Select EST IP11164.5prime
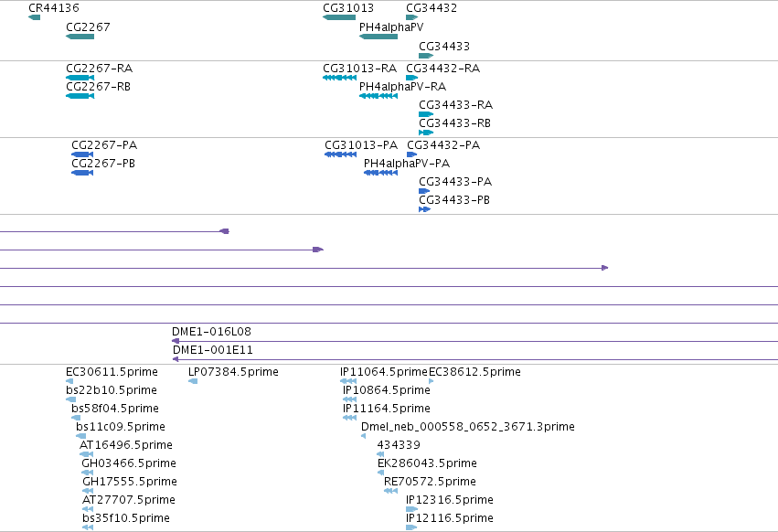The image size is (778, 532). (350, 418)
